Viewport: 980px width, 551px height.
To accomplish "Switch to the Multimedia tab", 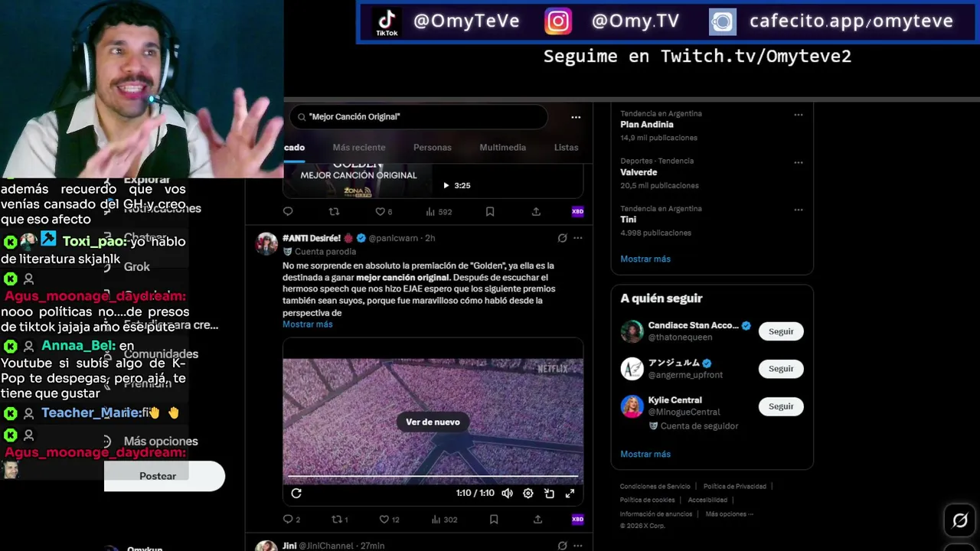I will pos(502,147).
